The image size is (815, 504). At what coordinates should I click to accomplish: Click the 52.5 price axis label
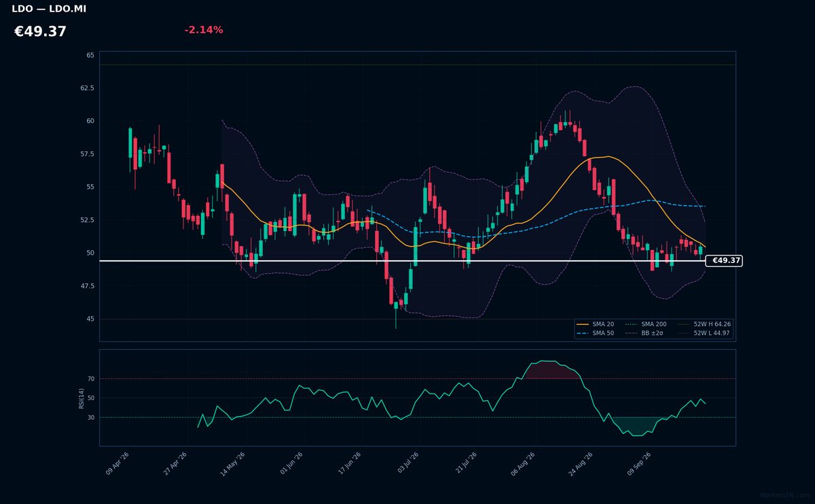coord(87,220)
